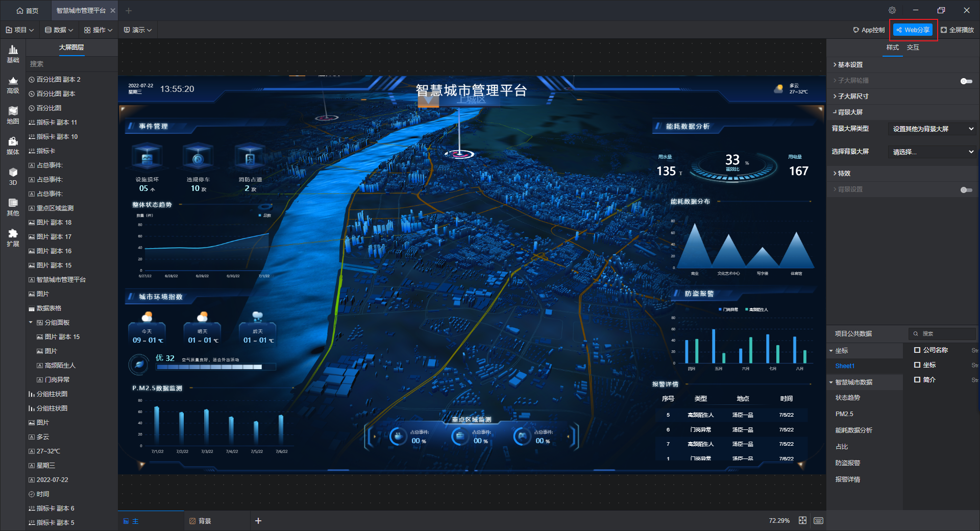The width and height of the screenshot is (980, 531).
Task: Check the 公司名称 checkbox
Action: 917,350
